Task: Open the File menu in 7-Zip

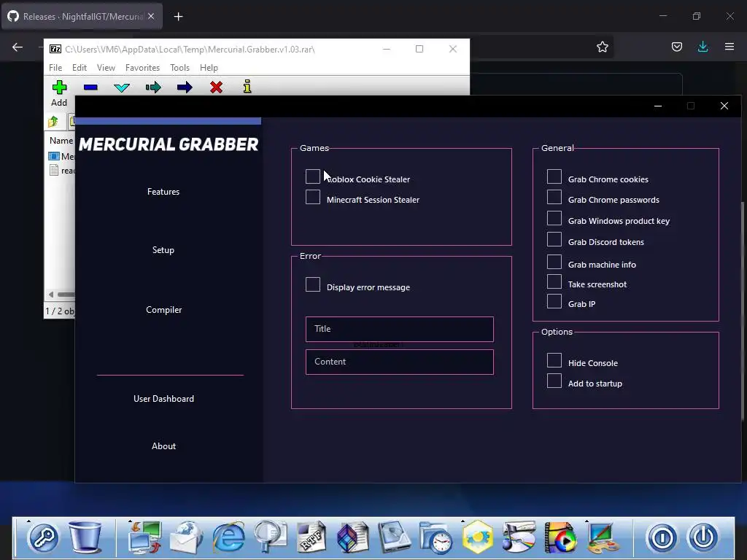Action: coord(55,68)
